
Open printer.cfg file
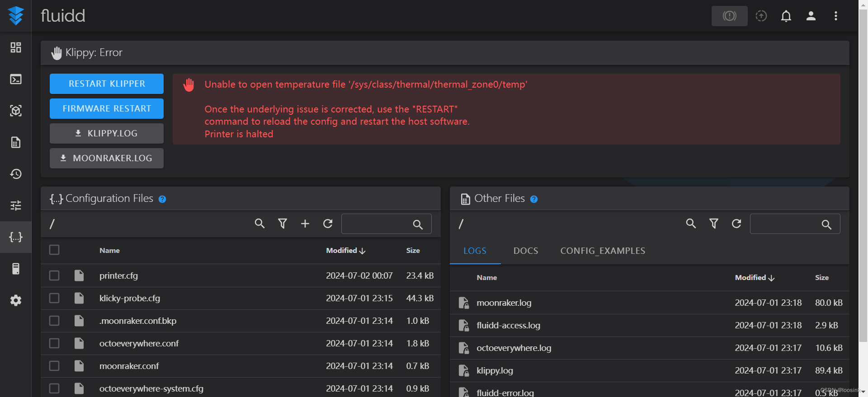118,276
